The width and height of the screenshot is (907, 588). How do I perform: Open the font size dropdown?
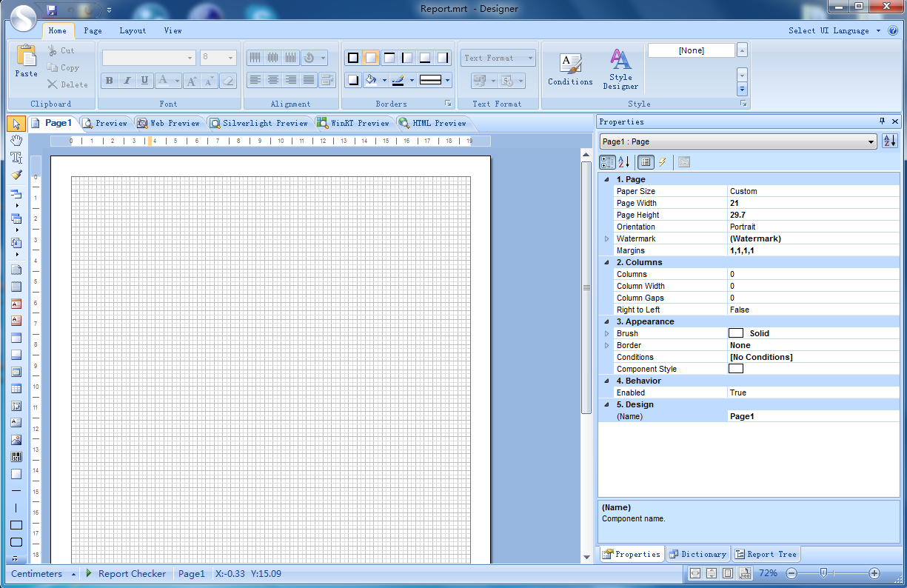(x=231, y=58)
